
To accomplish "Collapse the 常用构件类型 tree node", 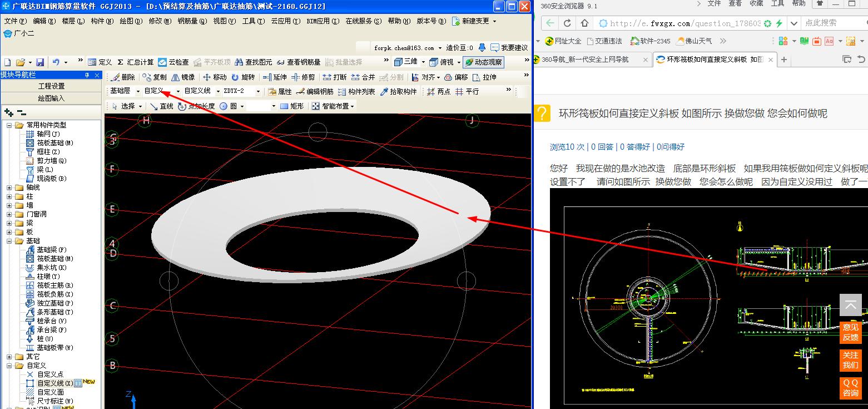I will (x=9, y=125).
